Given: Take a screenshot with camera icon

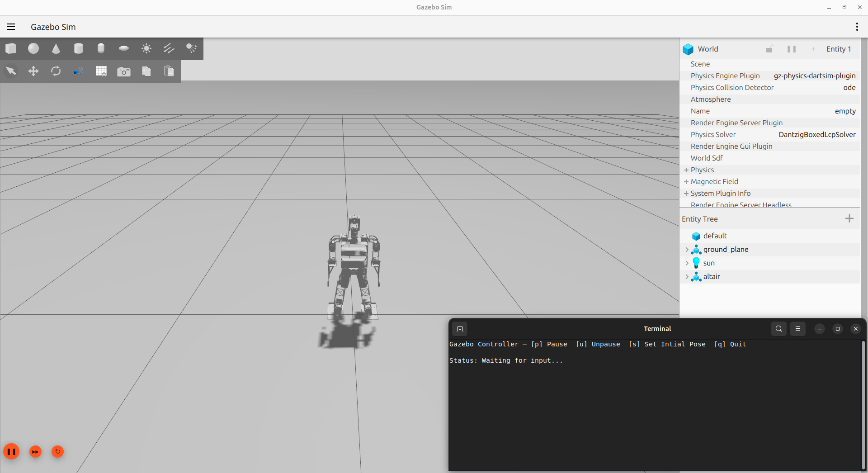Looking at the screenshot, I should (124, 71).
